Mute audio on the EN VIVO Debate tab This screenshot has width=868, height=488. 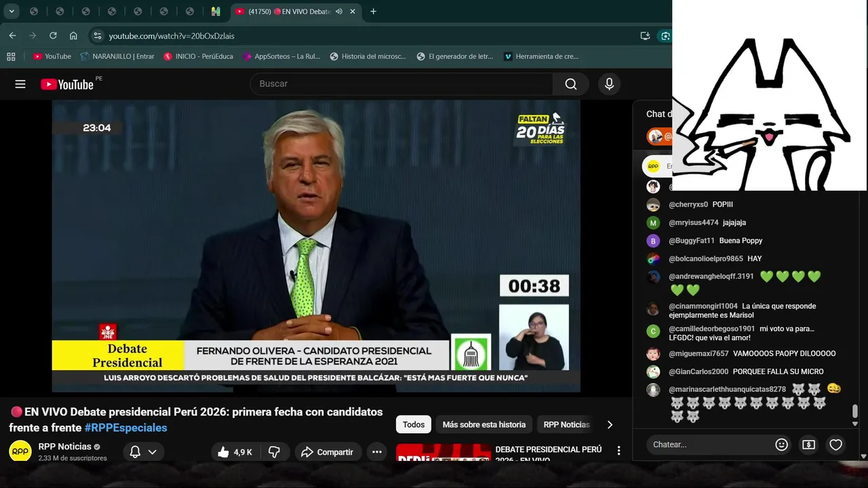tap(338, 12)
